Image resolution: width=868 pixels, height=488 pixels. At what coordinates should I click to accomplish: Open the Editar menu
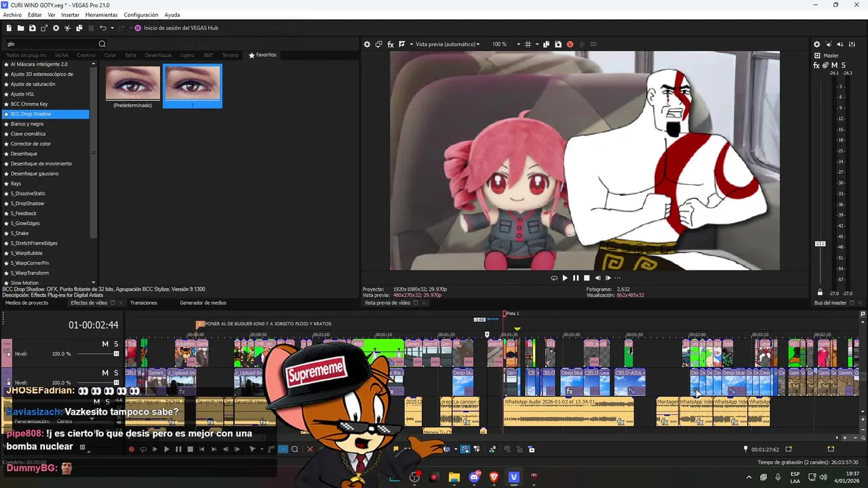coord(35,15)
